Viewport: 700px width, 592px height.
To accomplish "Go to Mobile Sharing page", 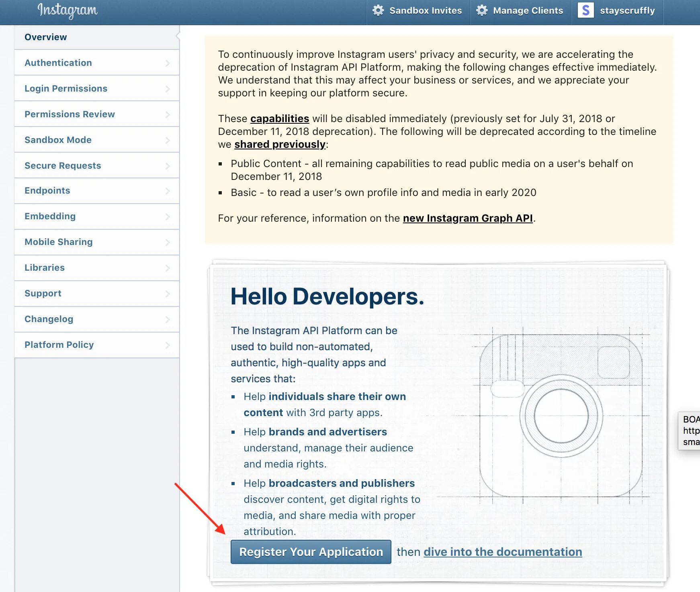I will pyautogui.click(x=97, y=242).
